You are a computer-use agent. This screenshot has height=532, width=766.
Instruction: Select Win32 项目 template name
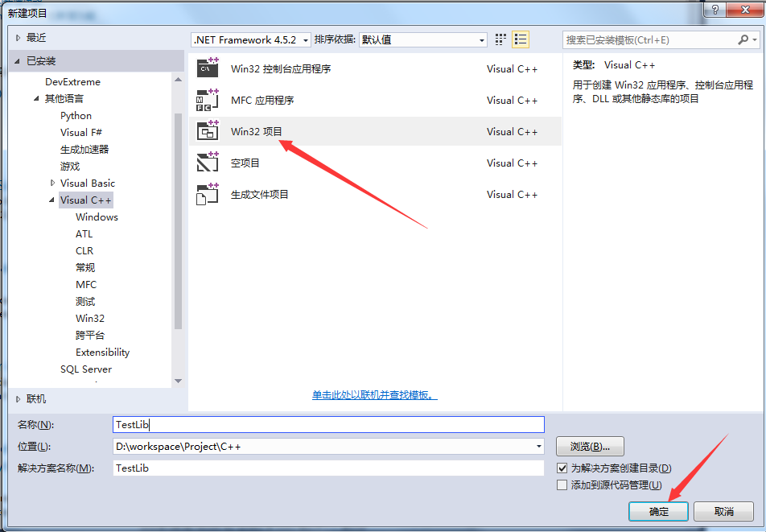click(x=257, y=131)
